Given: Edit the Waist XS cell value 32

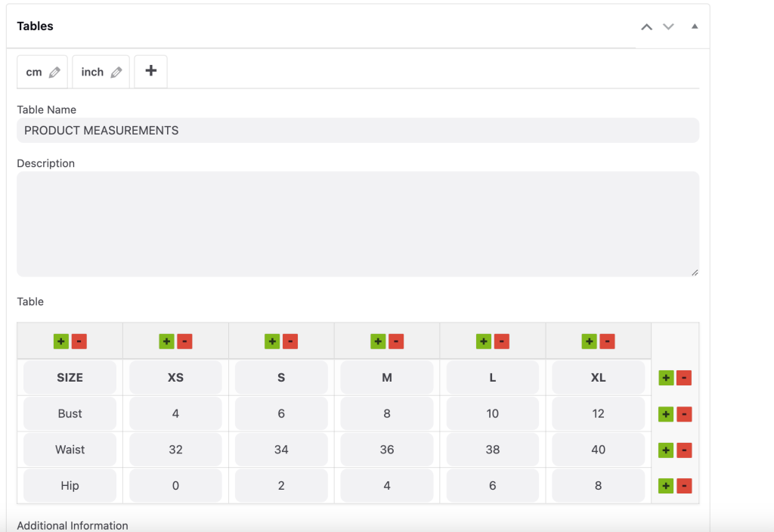Looking at the screenshot, I should 175,450.
